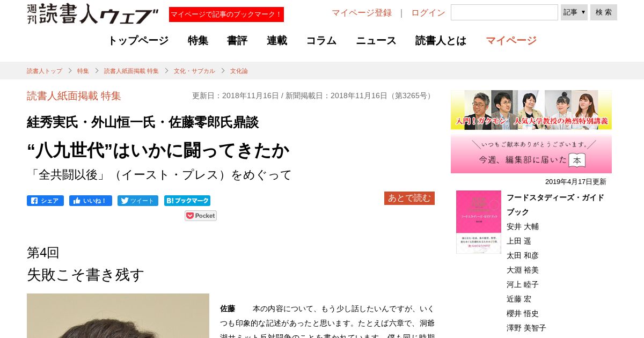Go to 文化論 breadcrumb
The width and height of the screenshot is (644, 338).
239,71
